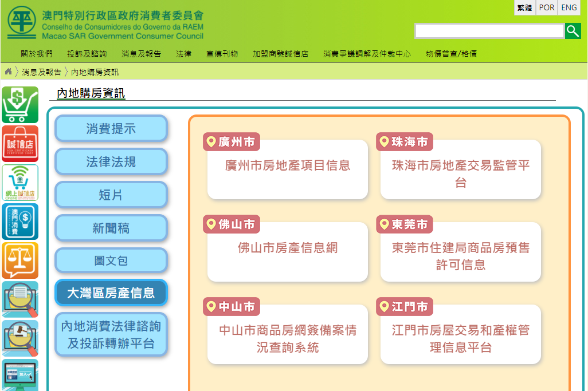Open the 物價普查/格價 menu item

[x=451, y=54]
